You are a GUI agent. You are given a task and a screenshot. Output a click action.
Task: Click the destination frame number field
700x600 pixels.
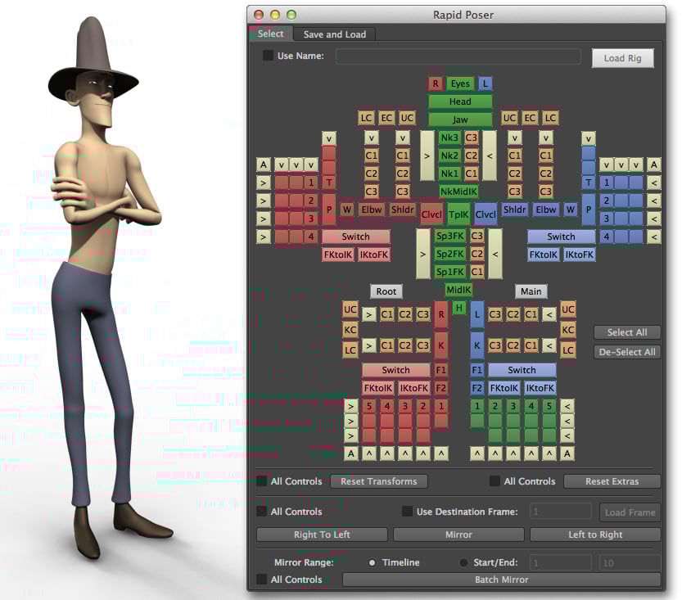[560, 512]
